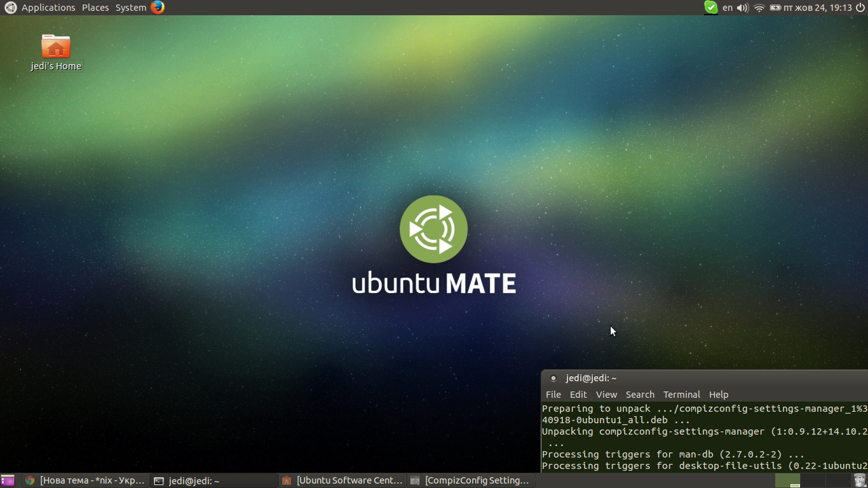Open the Firefox browser launcher

pyautogui.click(x=158, y=8)
